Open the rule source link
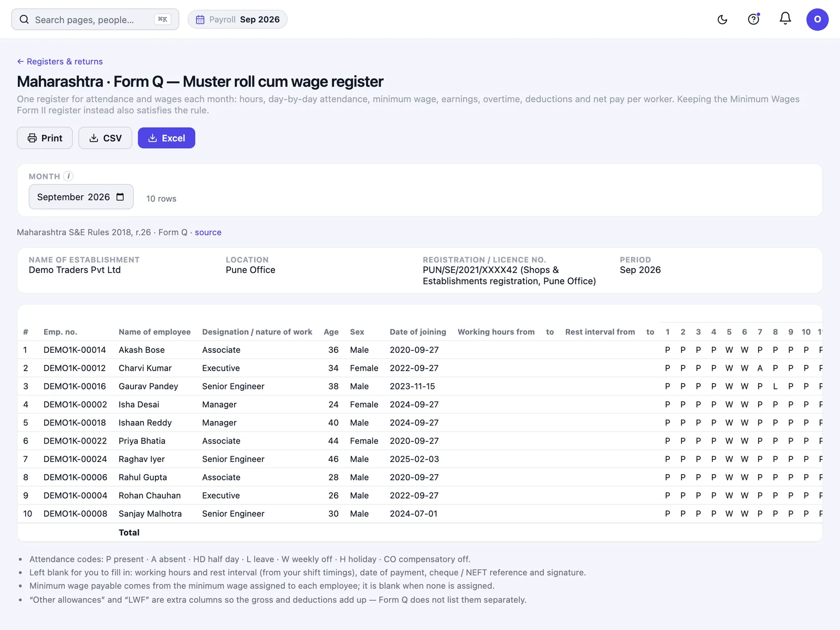This screenshot has width=840, height=630. pos(208,232)
